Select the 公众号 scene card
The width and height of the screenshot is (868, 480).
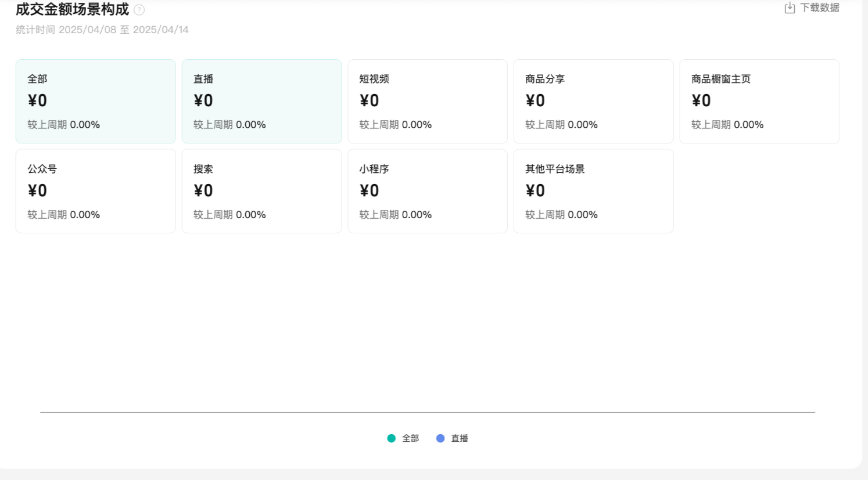(95, 191)
